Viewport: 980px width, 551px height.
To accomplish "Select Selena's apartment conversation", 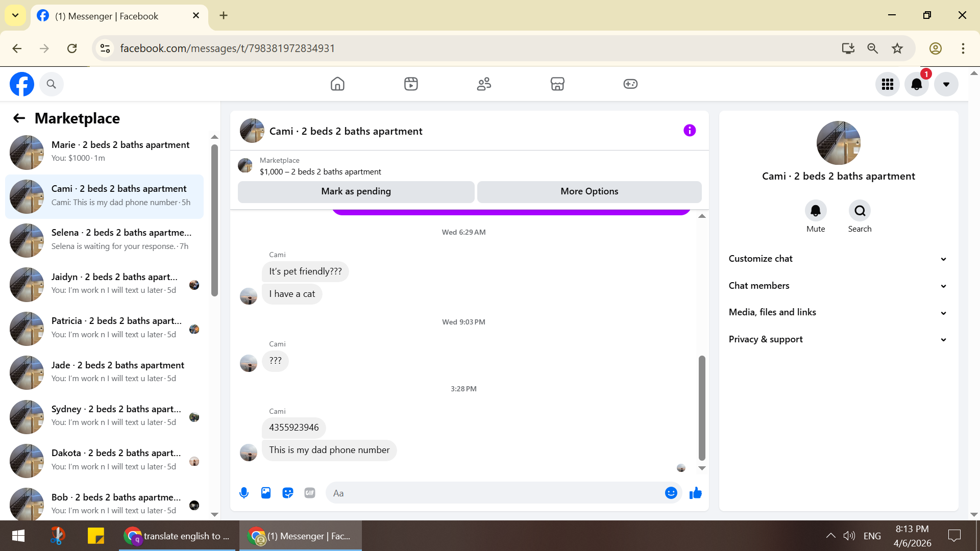I will click(x=104, y=240).
